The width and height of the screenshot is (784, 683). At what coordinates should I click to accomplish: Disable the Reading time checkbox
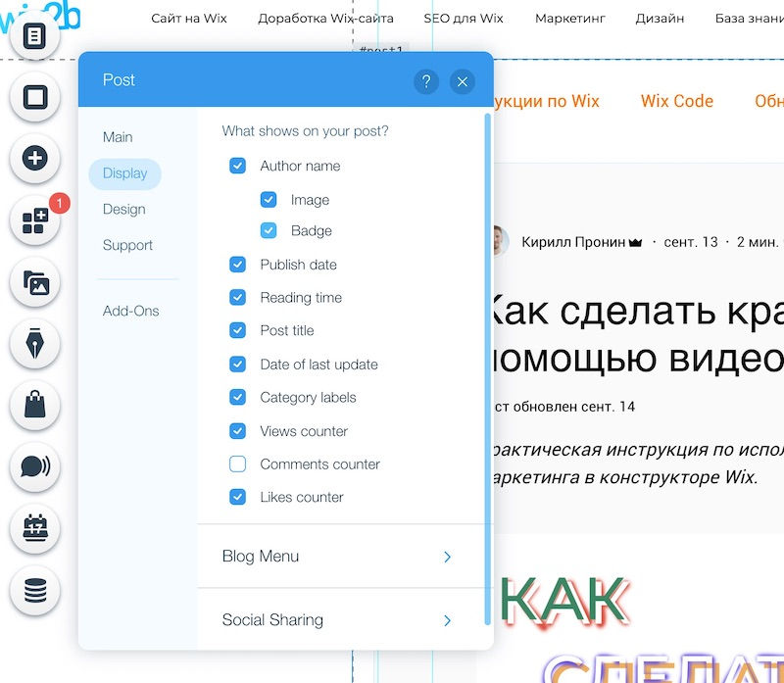[237, 297]
